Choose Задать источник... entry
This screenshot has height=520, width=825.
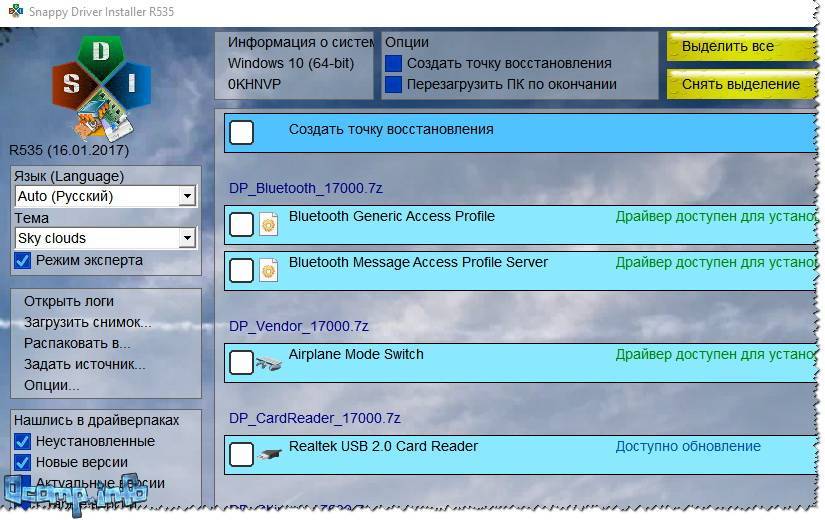[85, 364]
